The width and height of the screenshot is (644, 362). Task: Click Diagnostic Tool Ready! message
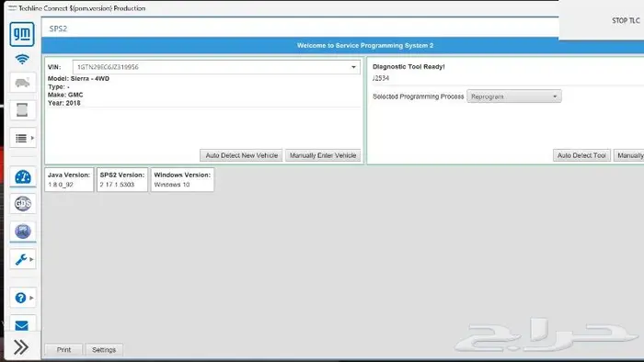coord(408,66)
